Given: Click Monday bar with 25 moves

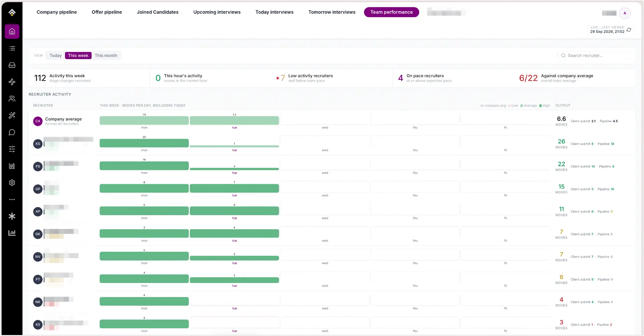Looking at the screenshot, I should 144,143.
